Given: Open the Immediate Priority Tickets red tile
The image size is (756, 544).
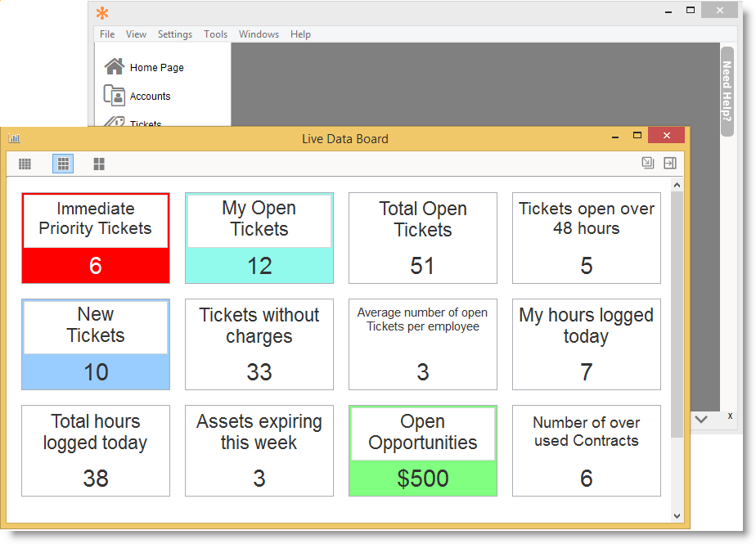Looking at the screenshot, I should coord(96,238).
